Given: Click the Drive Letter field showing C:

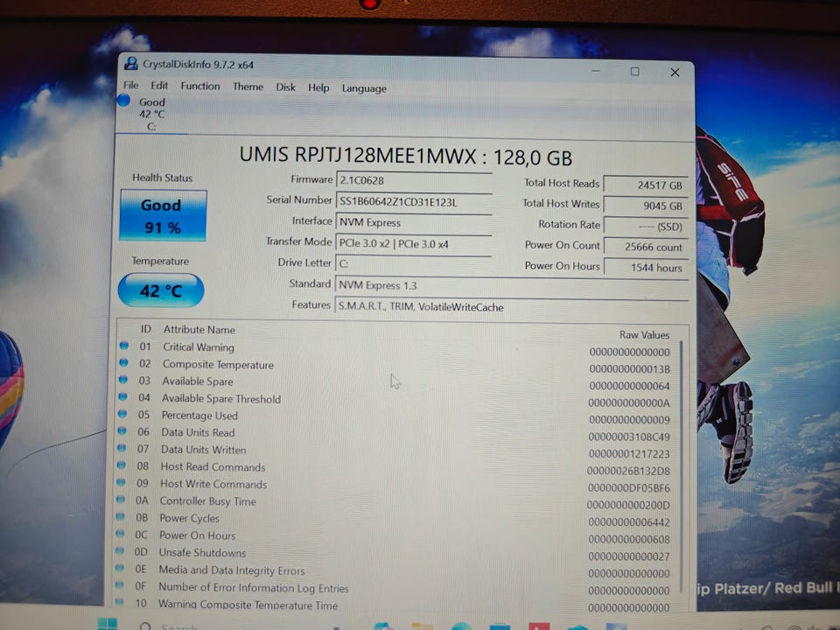Looking at the screenshot, I should point(414,263).
